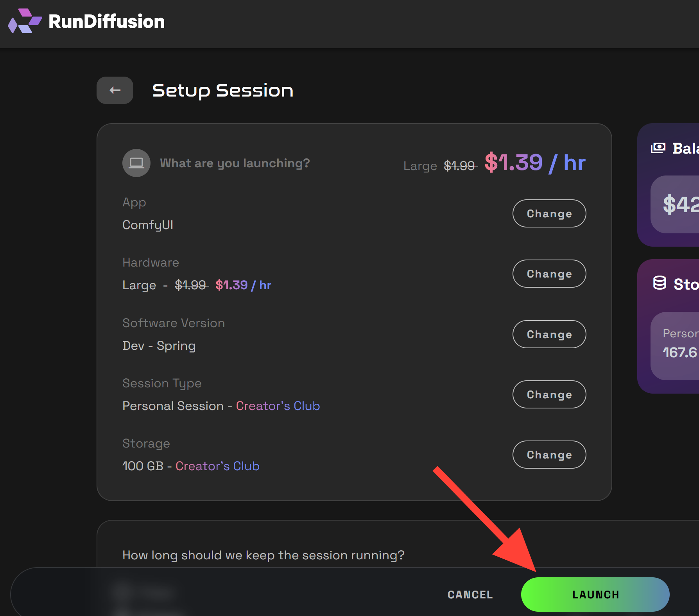Change the ComfyUI app selection
The width and height of the screenshot is (699, 616).
click(549, 213)
